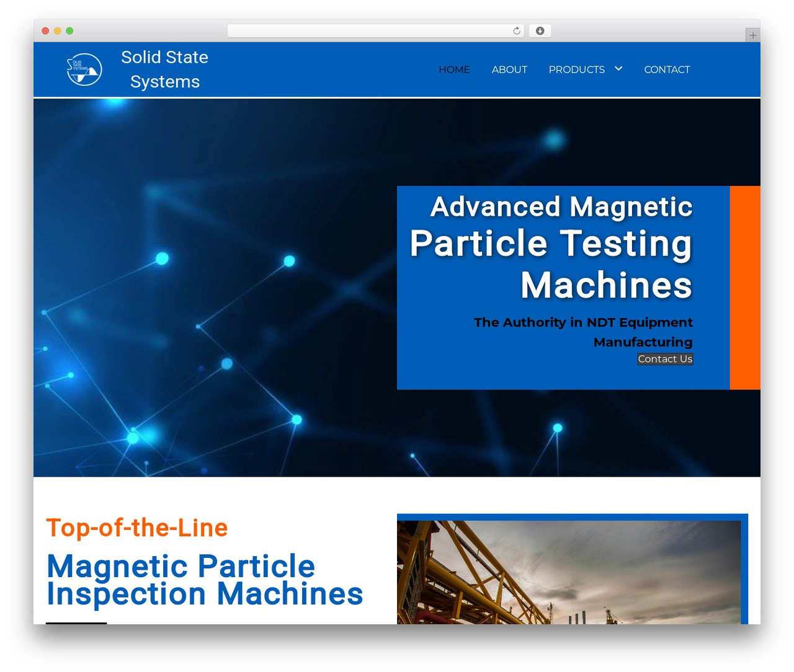Add a new browser tab with plus
The height and width of the screenshot is (672, 794).
coord(752,35)
